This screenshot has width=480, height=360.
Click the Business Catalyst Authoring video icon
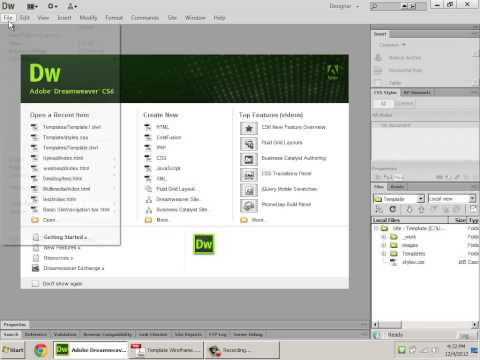point(249,159)
